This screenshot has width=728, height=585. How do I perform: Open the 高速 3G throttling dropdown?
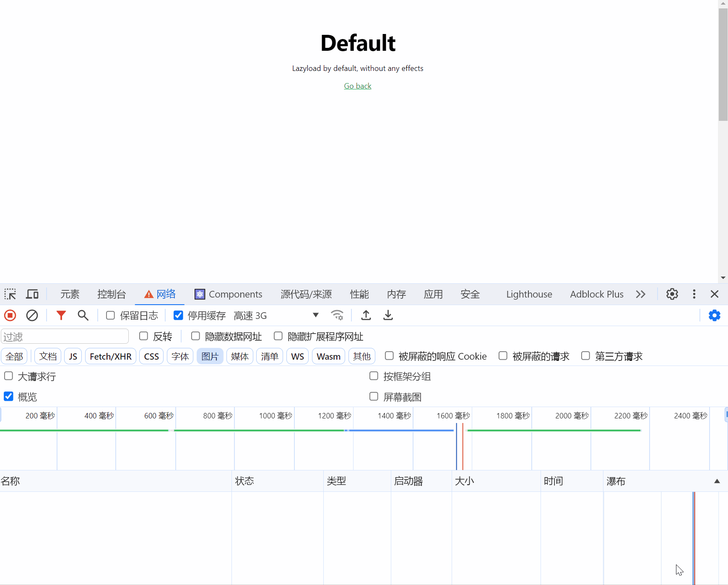coord(276,315)
